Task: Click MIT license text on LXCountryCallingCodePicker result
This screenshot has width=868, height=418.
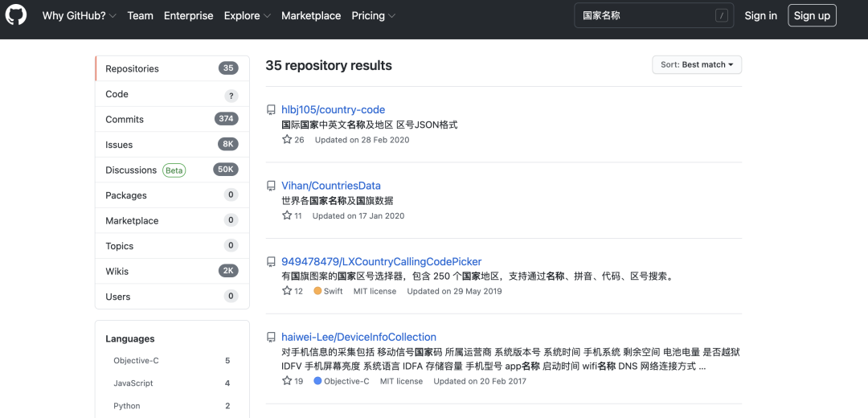Action: click(375, 291)
